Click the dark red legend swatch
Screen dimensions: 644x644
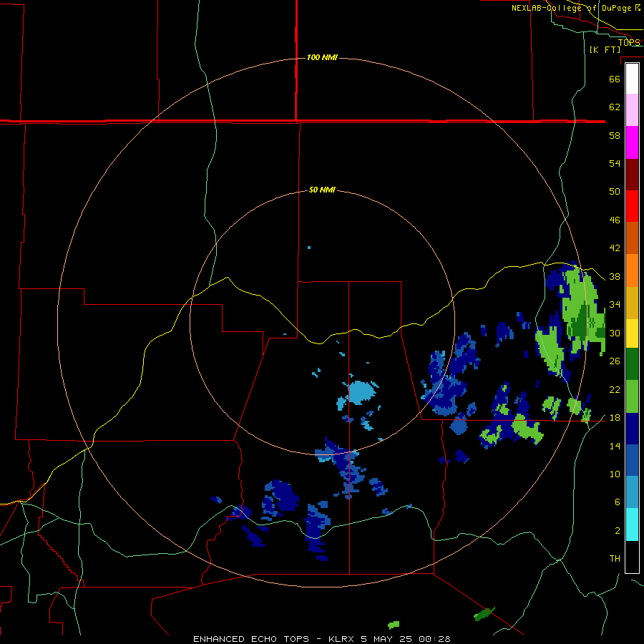632,174
